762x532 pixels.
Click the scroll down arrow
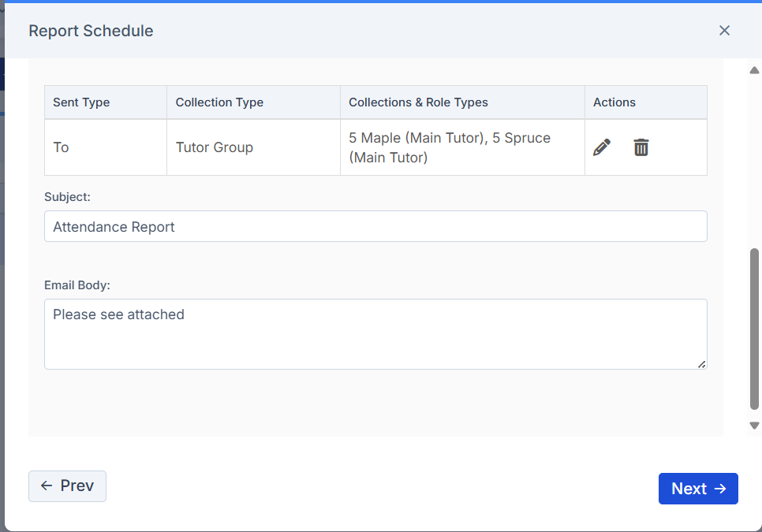coord(754,426)
